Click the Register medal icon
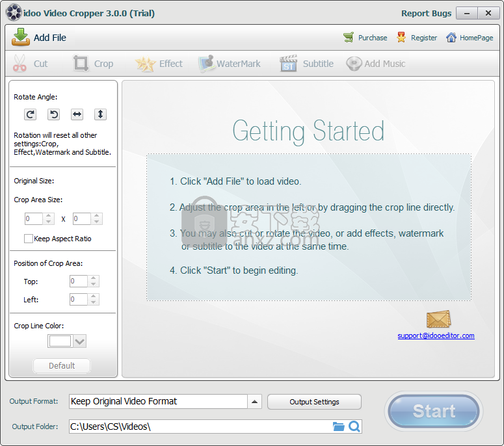The image size is (504, 446). [401, 37]
